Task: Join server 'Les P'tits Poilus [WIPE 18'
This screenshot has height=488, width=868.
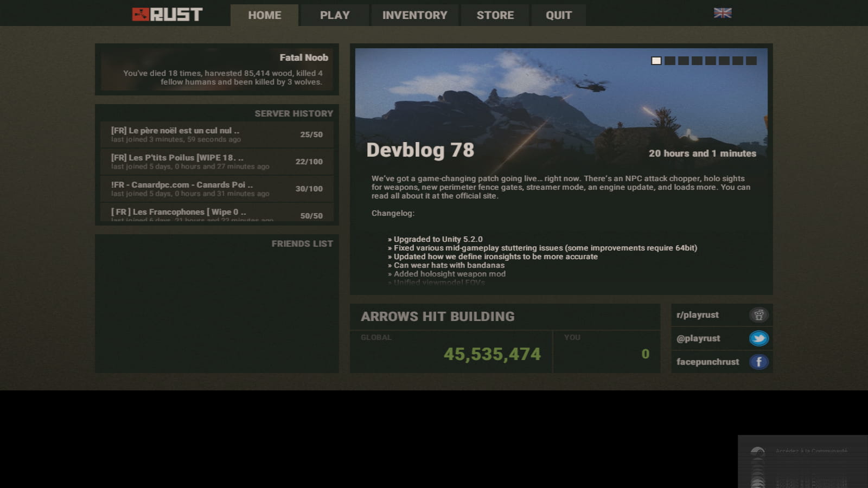Action: 217,162
